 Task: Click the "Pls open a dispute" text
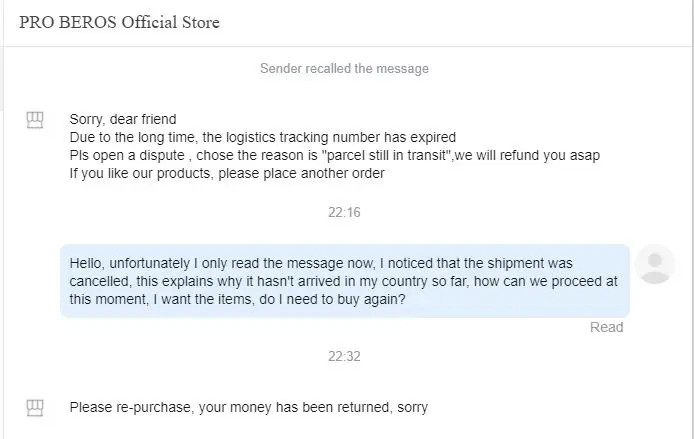[124, 155]
